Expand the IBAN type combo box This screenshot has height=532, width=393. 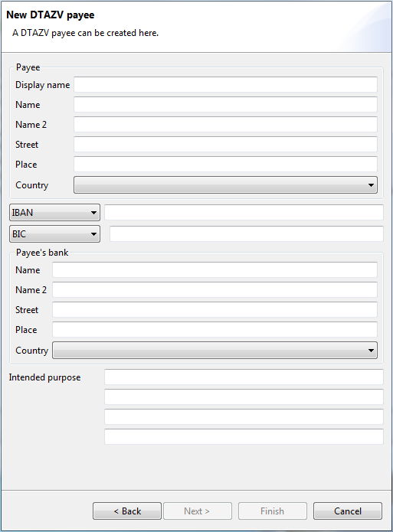pos(54,212)
